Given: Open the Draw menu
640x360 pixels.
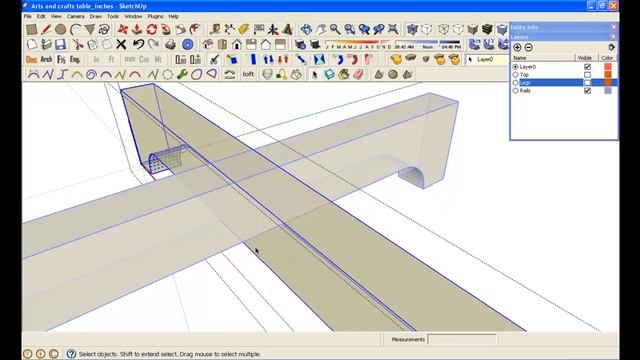Looking at the screenshot, I should tap(96, 16).
